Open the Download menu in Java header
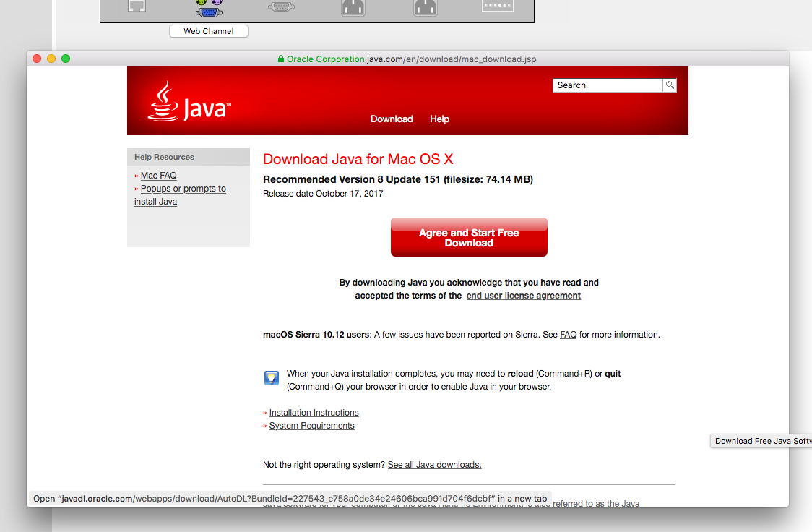Viewport: 812px width, 532px height. coord(392,119)
